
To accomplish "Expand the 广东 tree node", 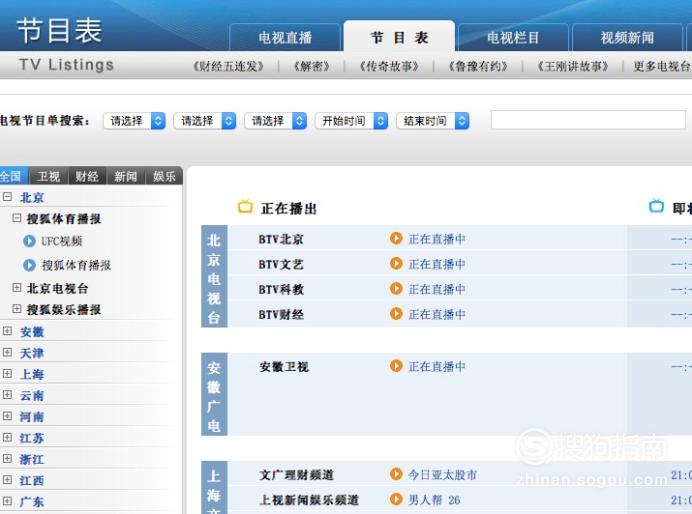I will [8, 501].
